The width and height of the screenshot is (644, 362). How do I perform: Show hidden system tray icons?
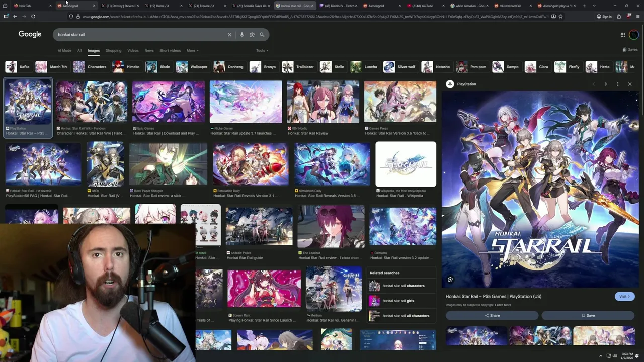pos(600,356)
